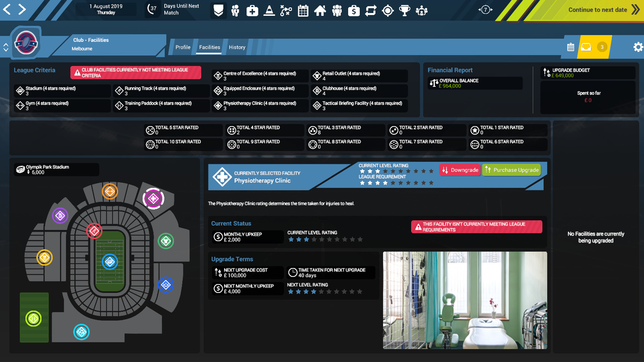Expand the sidebar collapse chevrons on far left
This screenshot has width=644, height=362.
(x=5, y=47)
